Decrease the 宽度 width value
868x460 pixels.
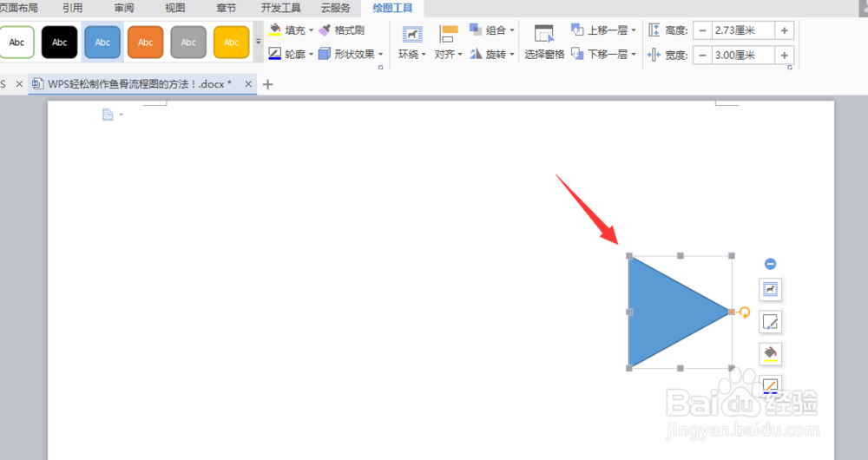702,56
